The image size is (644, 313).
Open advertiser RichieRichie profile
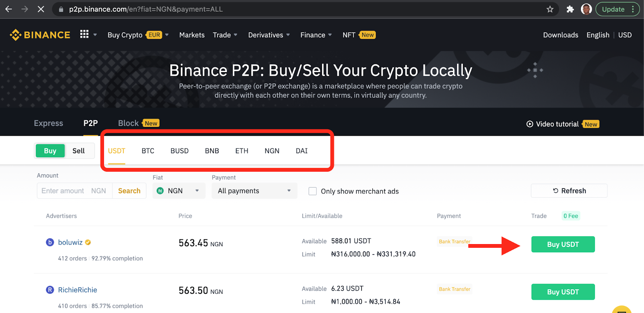tap(77, 290)
